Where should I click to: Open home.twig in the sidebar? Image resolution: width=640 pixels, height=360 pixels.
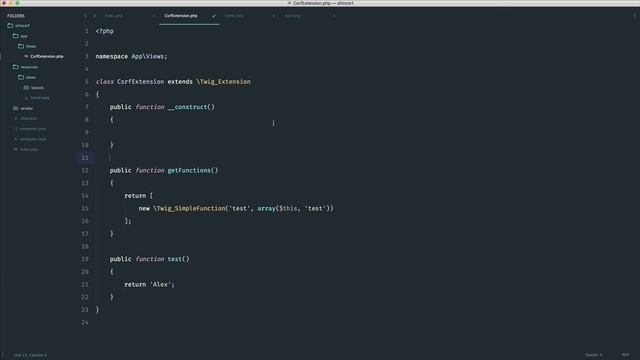(x=40, y=98)
